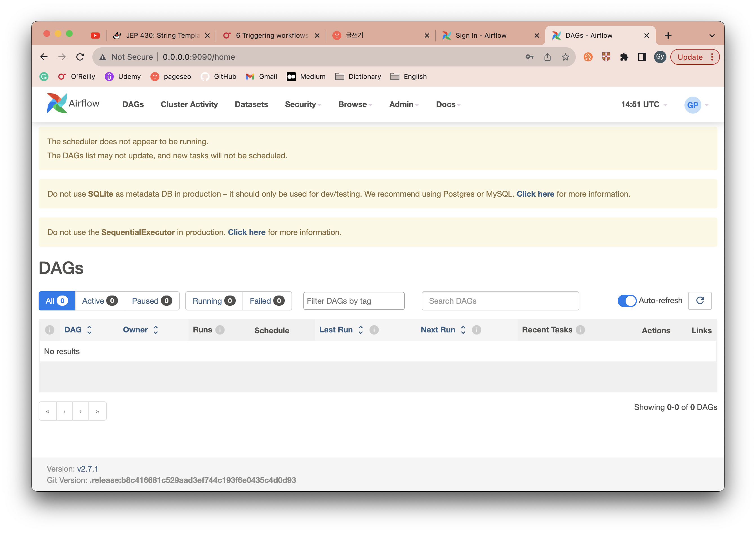The height and width of the screenshot is (533, 756).
Task: Open the browser Extensions puzzle icon
Action: [x=624, y=57]
